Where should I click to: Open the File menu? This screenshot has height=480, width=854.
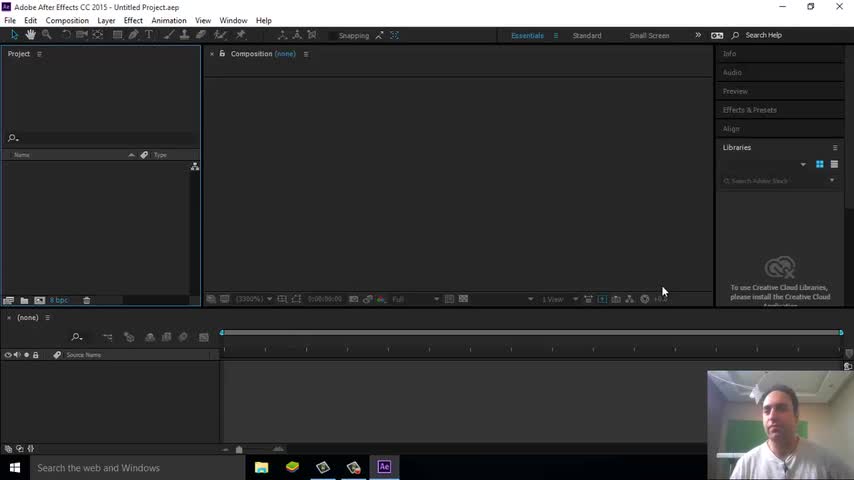pos(10,21)
